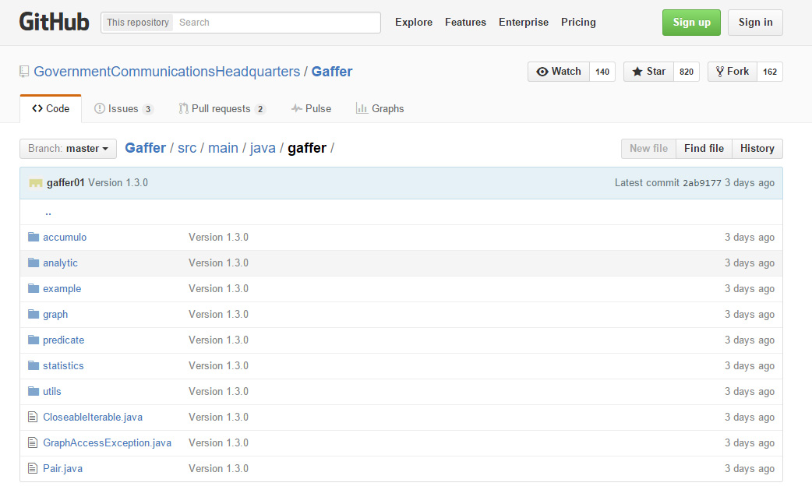Click src in the breadcrumb path
This screenshot has height=504, width=812.
pos(187,148)
